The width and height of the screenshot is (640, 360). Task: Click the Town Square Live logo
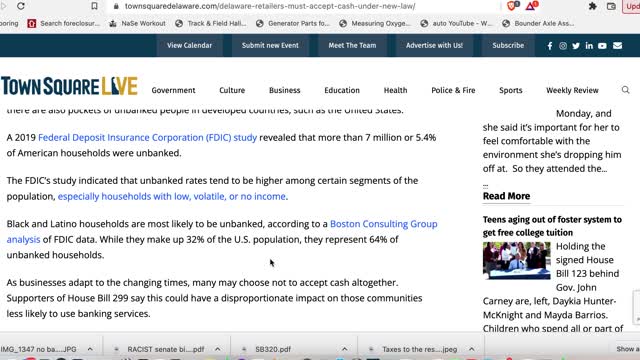coord(69,86)
